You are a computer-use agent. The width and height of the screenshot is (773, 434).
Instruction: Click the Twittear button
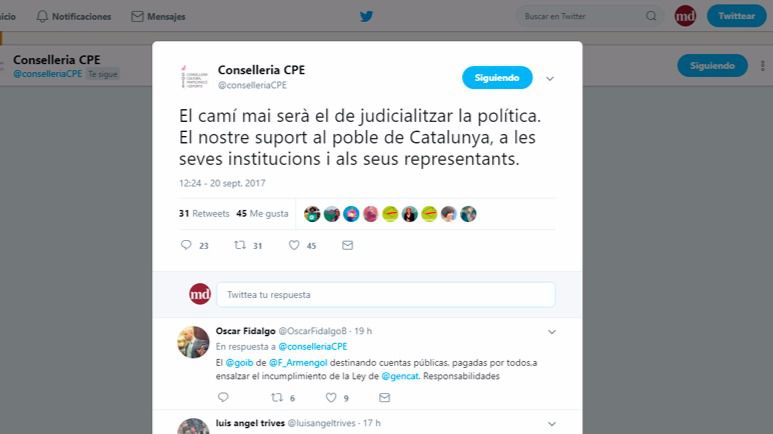737,16
